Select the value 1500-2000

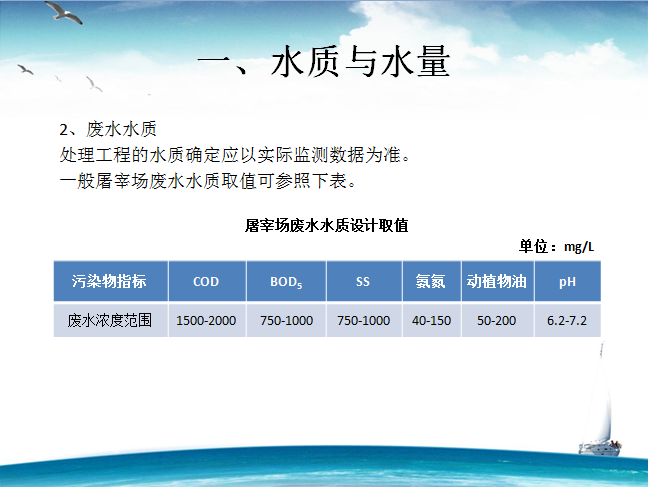point(207,320)
